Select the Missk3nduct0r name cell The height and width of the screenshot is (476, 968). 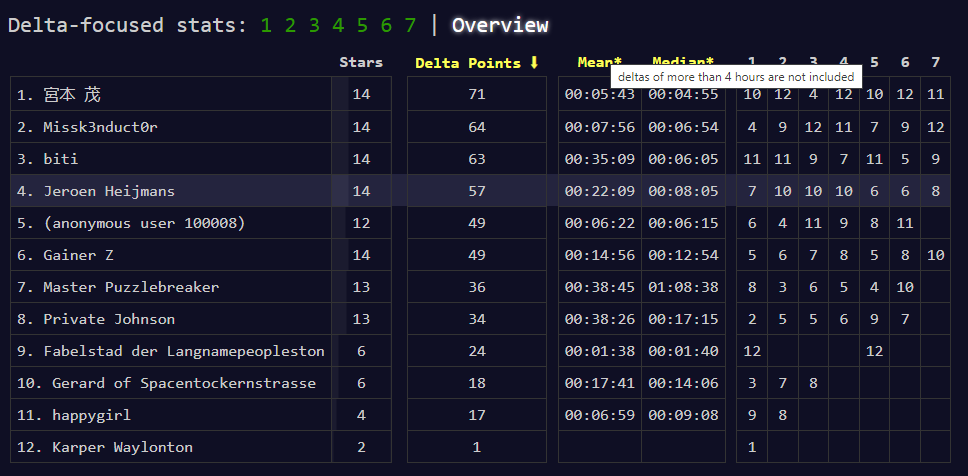[x=171, y=127]
